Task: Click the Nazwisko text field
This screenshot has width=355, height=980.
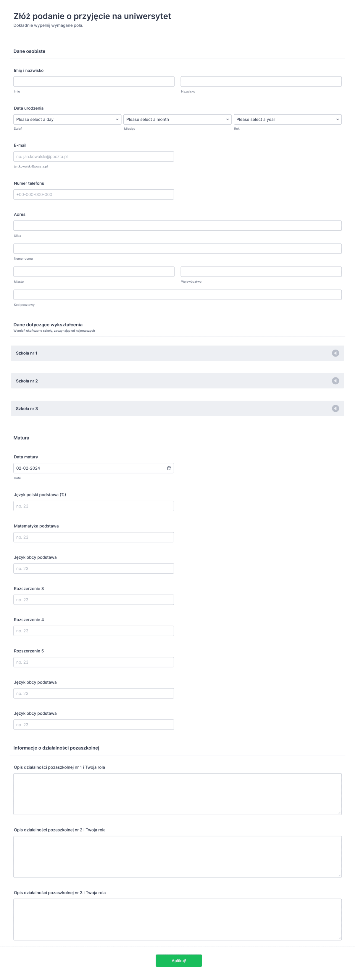Action: (261, 81)
